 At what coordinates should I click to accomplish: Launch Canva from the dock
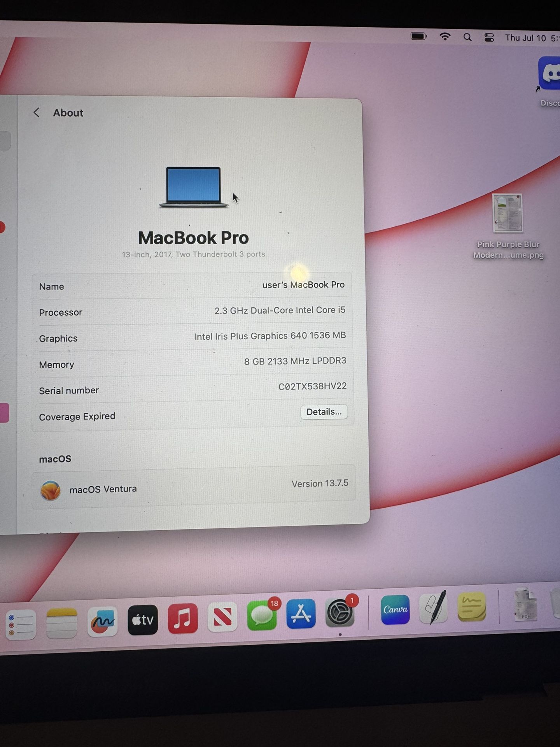coord(395,609)
